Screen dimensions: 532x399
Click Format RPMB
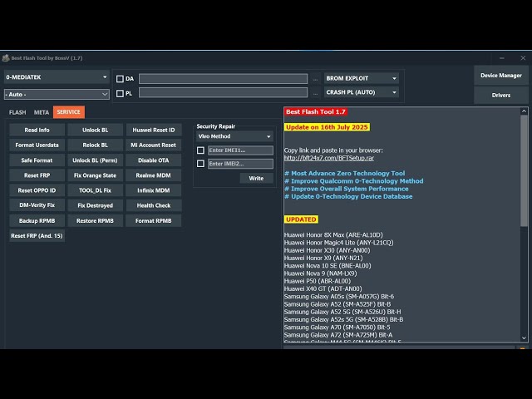(x=154, y=220)
